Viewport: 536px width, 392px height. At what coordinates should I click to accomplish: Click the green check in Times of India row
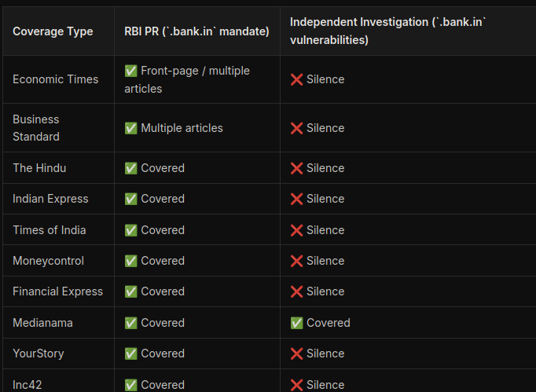click(x=130, y=230)
